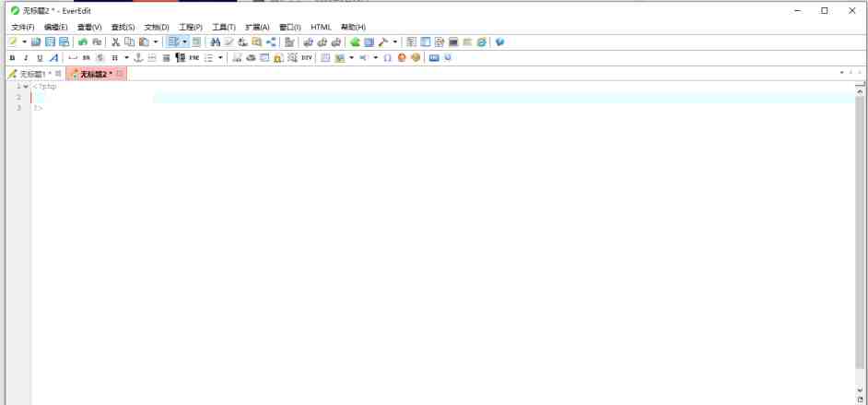The width and height of the screenshot is (868, 405).
Task: Collapse the fold marker on line 1
Action: (x=26, y=87)
